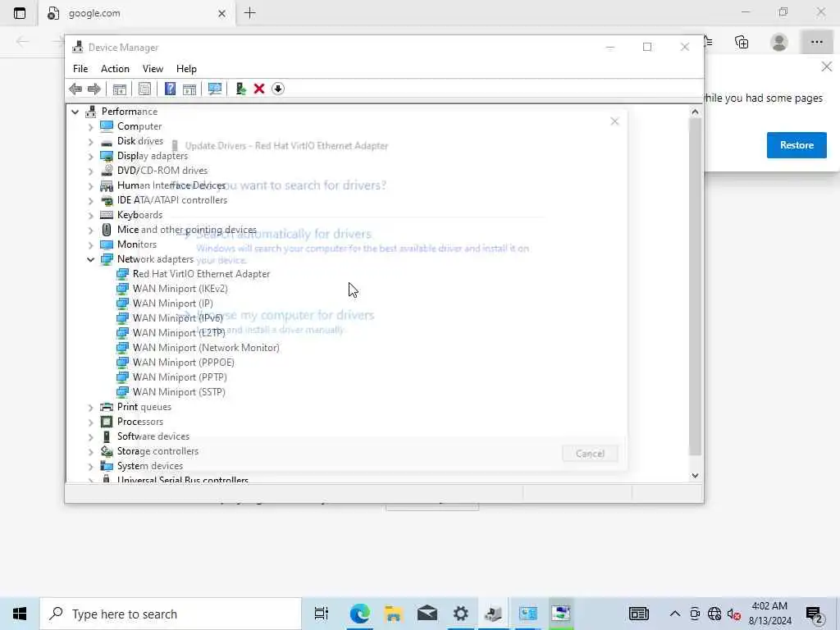Open the Mail app from the taskbar
Image resolution: width=840 pixels, height=630 pixels.
pyautogui.click(x=427, y=614)
